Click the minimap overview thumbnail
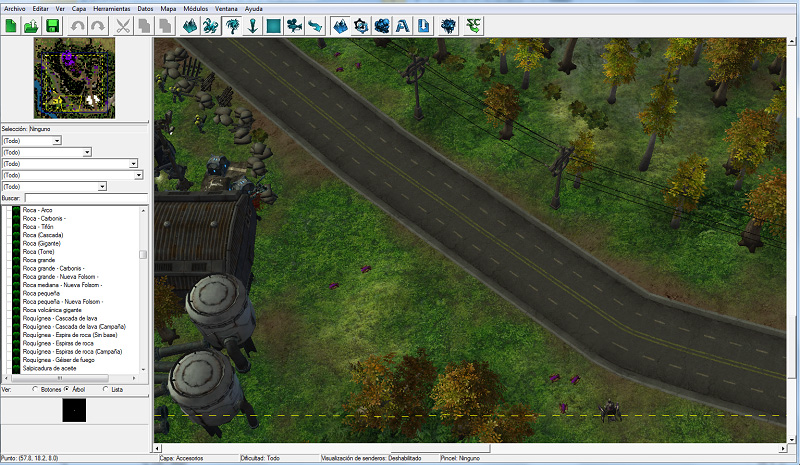 [x=74, y=78]
